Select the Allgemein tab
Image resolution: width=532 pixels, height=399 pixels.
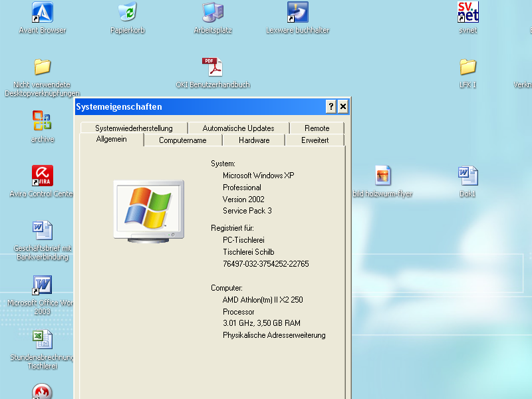111,139
